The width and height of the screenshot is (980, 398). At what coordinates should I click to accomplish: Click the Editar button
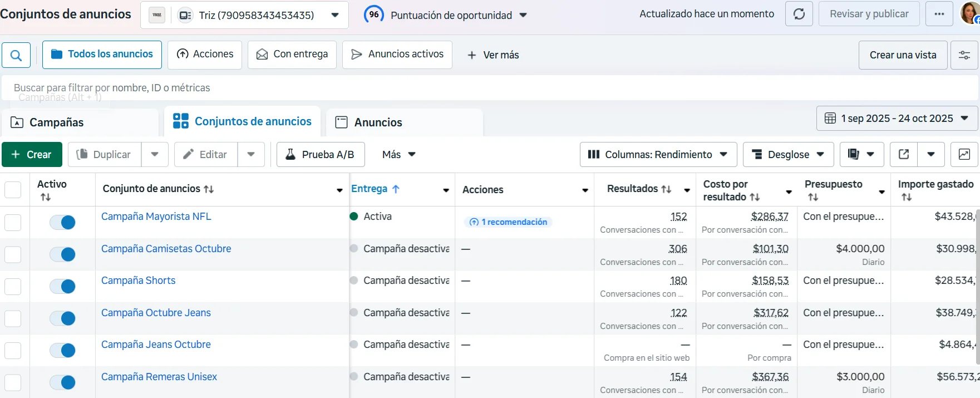point(206,154)
